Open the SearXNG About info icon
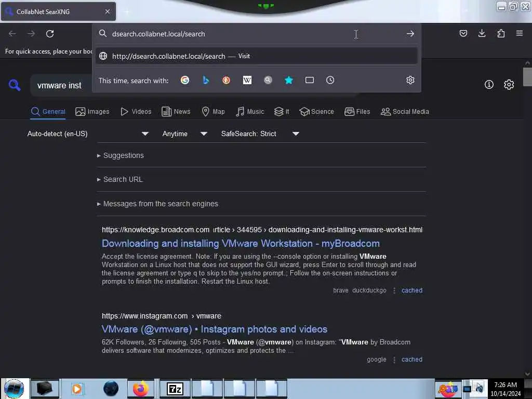The image size is (532, 399). [489, 85]
